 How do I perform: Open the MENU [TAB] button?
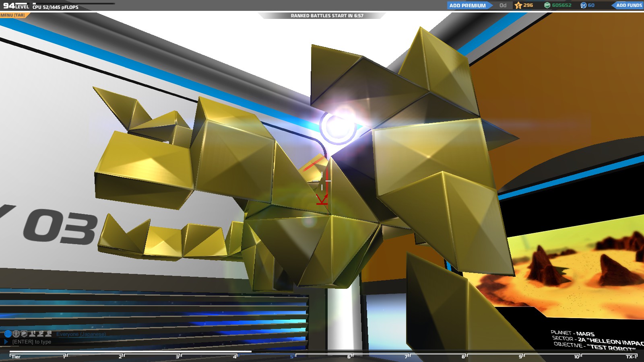tap(14, 15)
